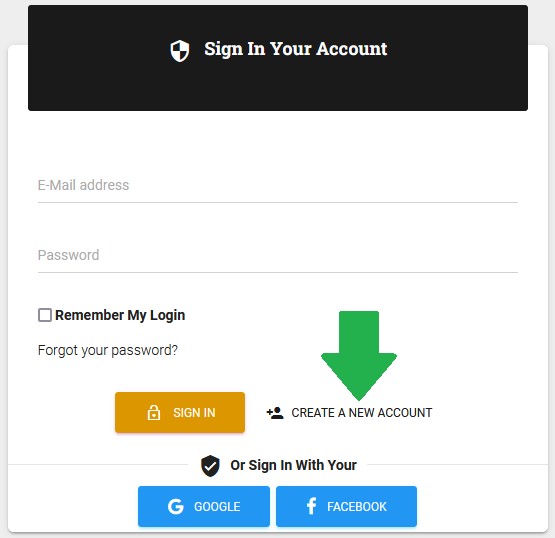Click the black header banner background
The width and height of the screenshot is (555, 538).
point(278,87)
